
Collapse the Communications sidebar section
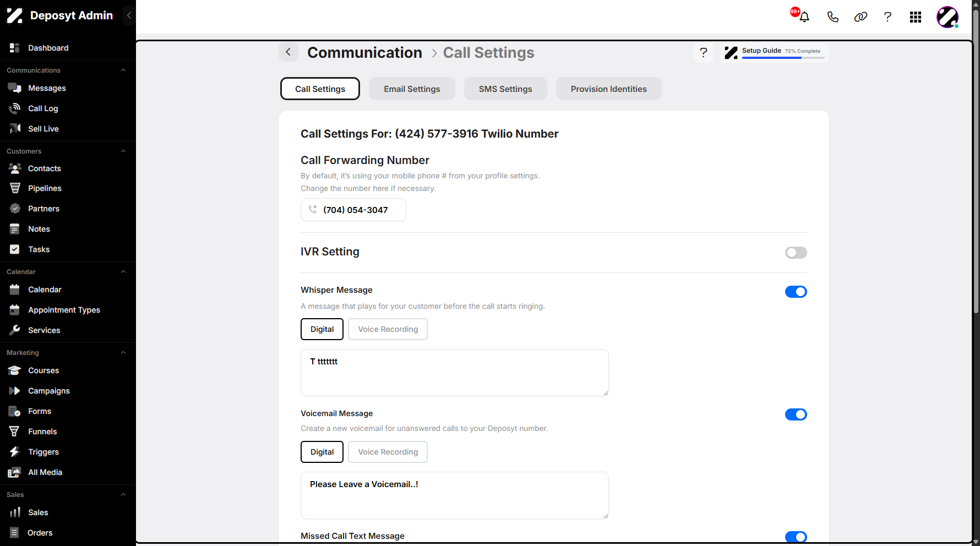click(x=123, y=70)
